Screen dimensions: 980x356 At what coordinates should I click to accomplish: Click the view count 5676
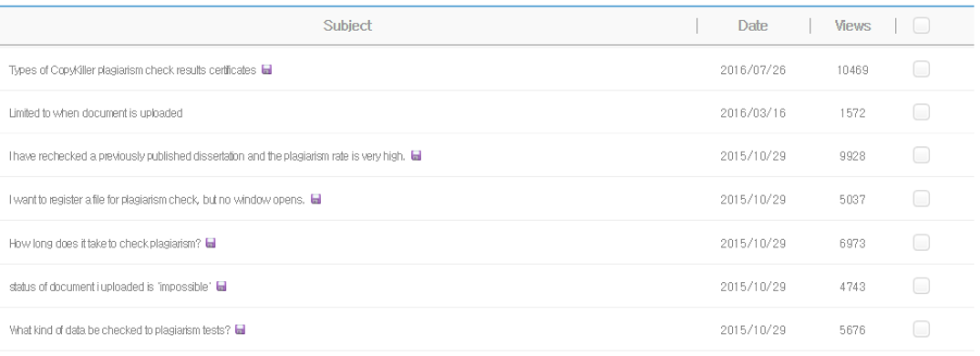tap(852, 330)
